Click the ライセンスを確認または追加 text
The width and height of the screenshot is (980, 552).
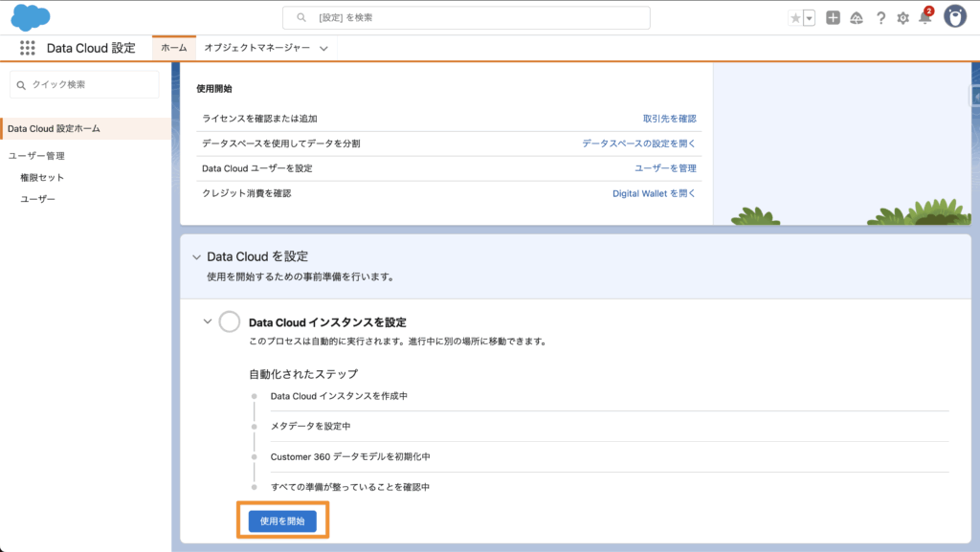point(259,119)
